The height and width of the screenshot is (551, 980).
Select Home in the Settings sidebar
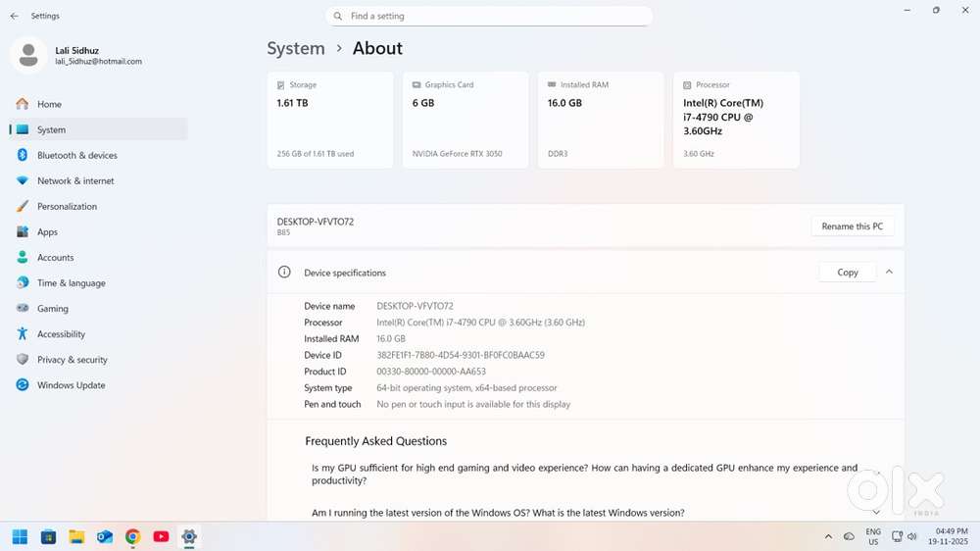click(49, 104)
